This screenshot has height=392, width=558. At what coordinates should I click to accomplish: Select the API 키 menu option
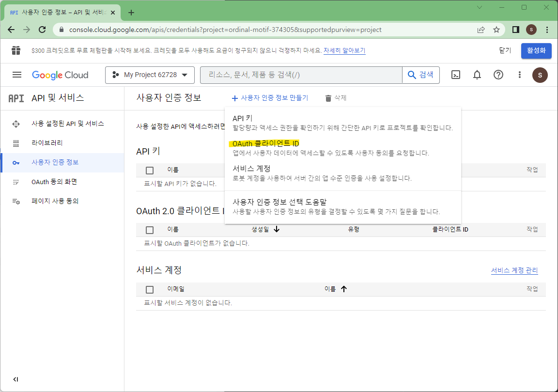click(x=343, y=123)
